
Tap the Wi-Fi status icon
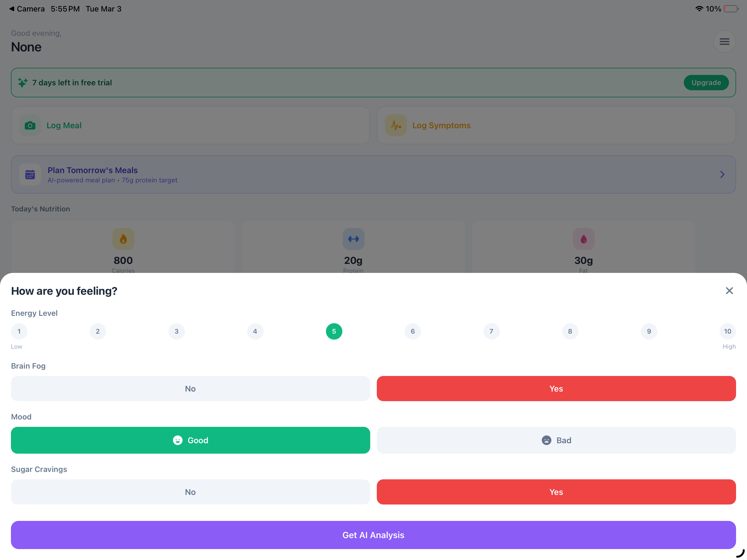click(x=699, y=9)
